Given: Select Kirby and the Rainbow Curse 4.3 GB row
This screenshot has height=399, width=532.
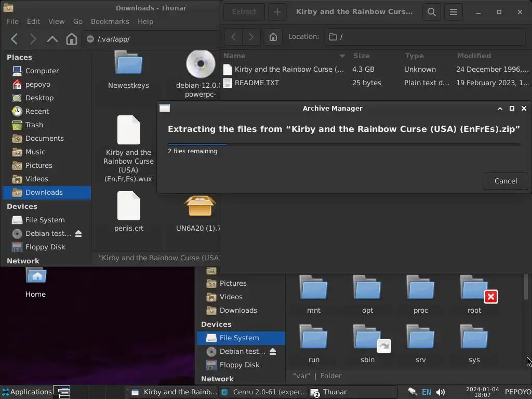Looking at the screenshot, I should click(376, 69).
